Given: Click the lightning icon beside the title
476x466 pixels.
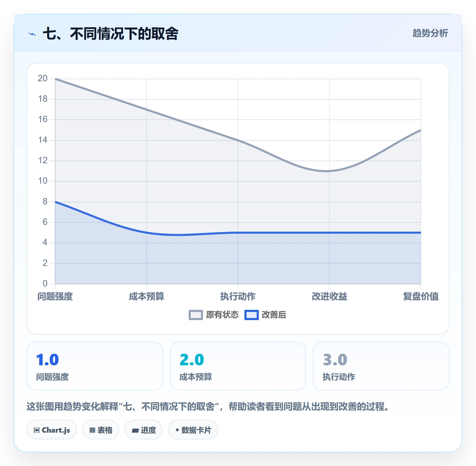Looking at the screenshot, I should (x=32, y=34).
